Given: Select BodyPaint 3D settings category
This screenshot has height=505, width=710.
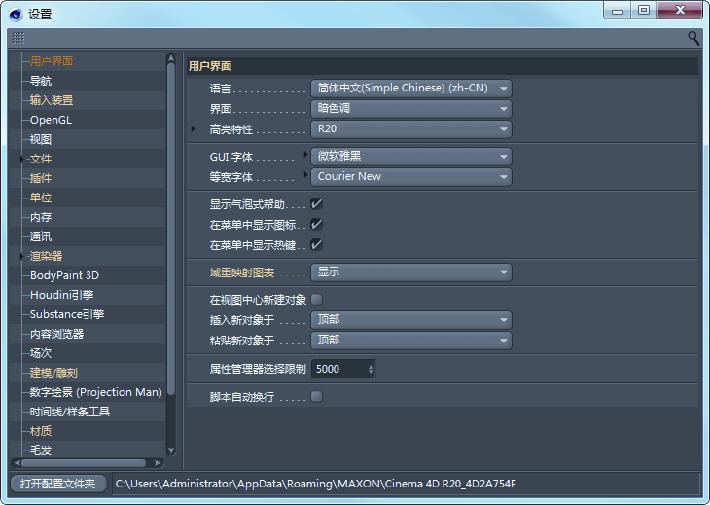Looking at the screenshot, I should 64,275.
